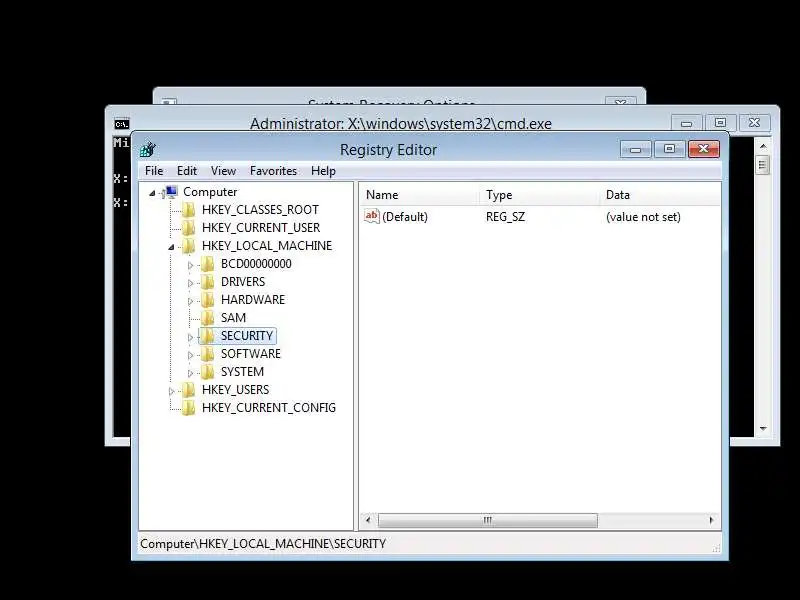Click the cmd window vertical scrollbar thumb
The height and width of the screenshot is (600, 800).
point(763,165)
